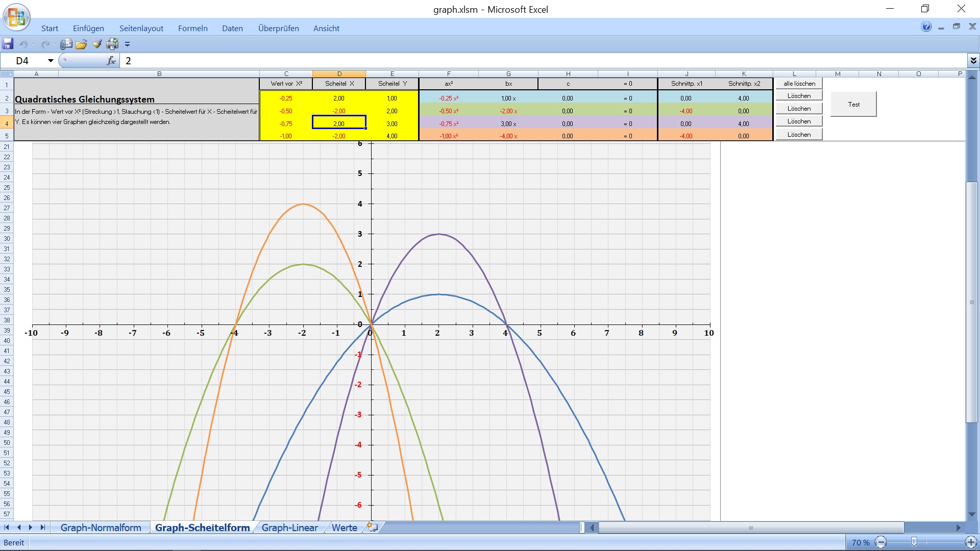The width and height of the screenshot is (980, 551).
Task: Expand the formula bar chevron
Action: click(973, 61)
